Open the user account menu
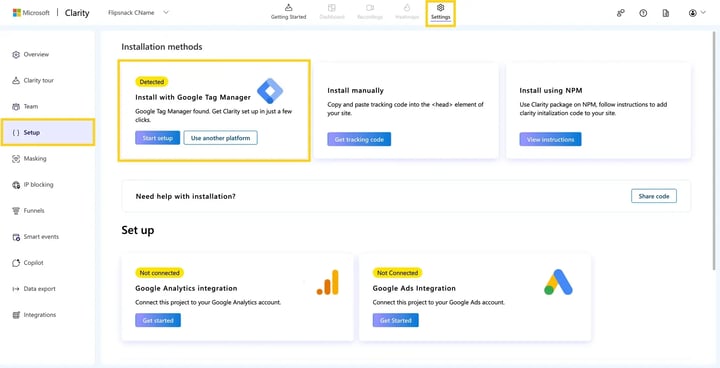This screenshot has width=720, height=368. [x=697, y=13]
